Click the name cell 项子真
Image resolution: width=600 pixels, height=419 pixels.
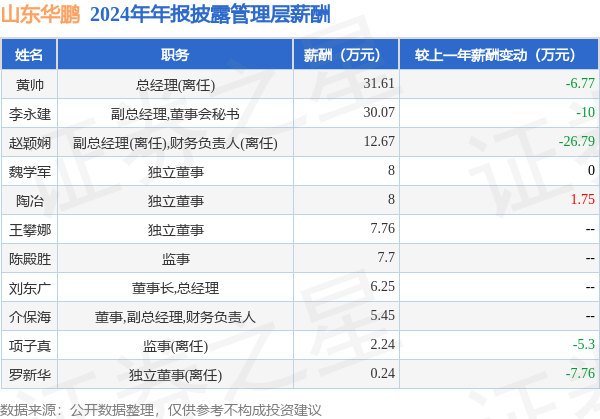click(x=29, y=346)
